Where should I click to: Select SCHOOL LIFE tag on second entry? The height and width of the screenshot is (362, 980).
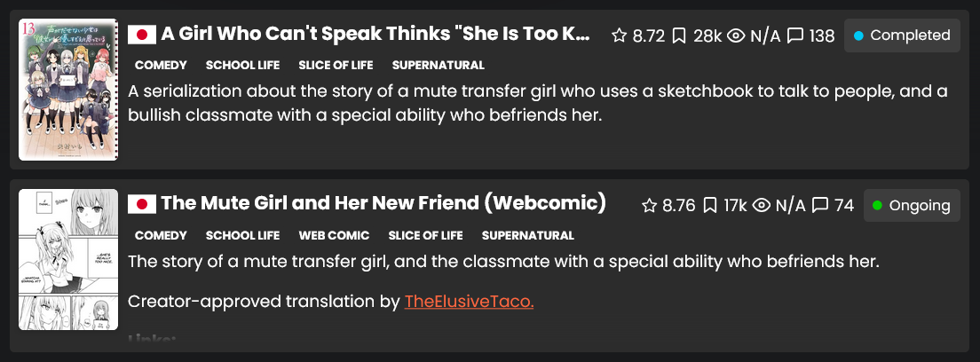pyautogui.click(x=242, y=236)
